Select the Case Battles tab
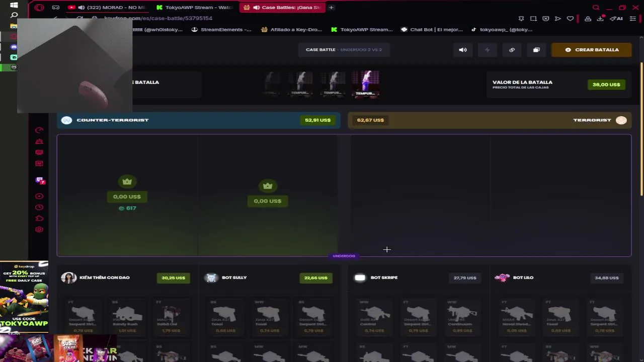This screenshot has height=362, width=644. [x=282, y=8]
